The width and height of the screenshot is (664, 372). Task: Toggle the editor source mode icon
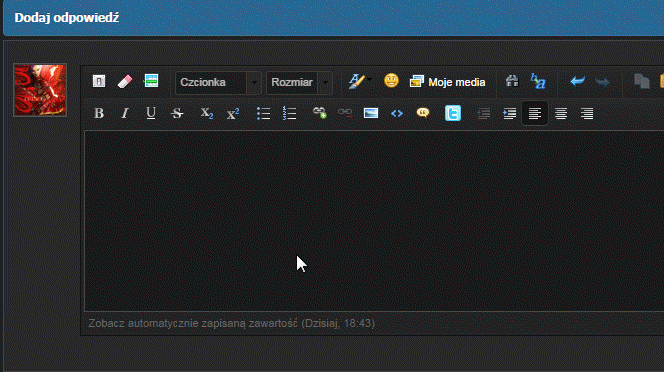pyautogui.click(x=99, y=81)
